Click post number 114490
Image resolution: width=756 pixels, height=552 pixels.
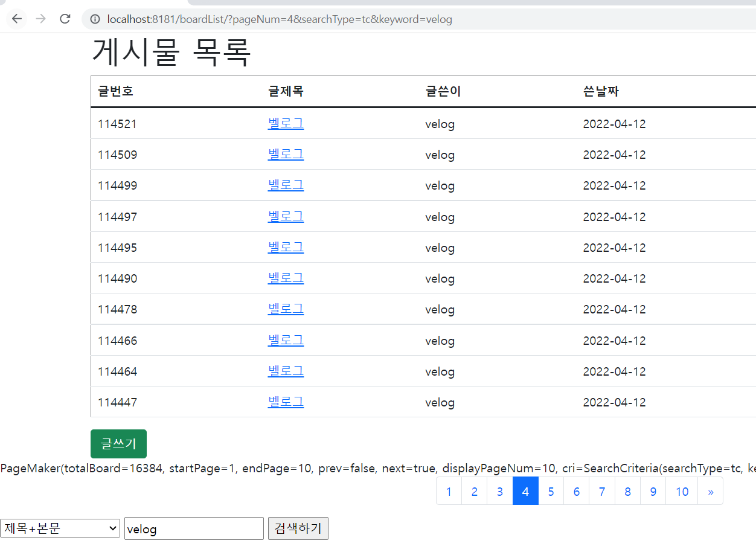coord(117,278)
